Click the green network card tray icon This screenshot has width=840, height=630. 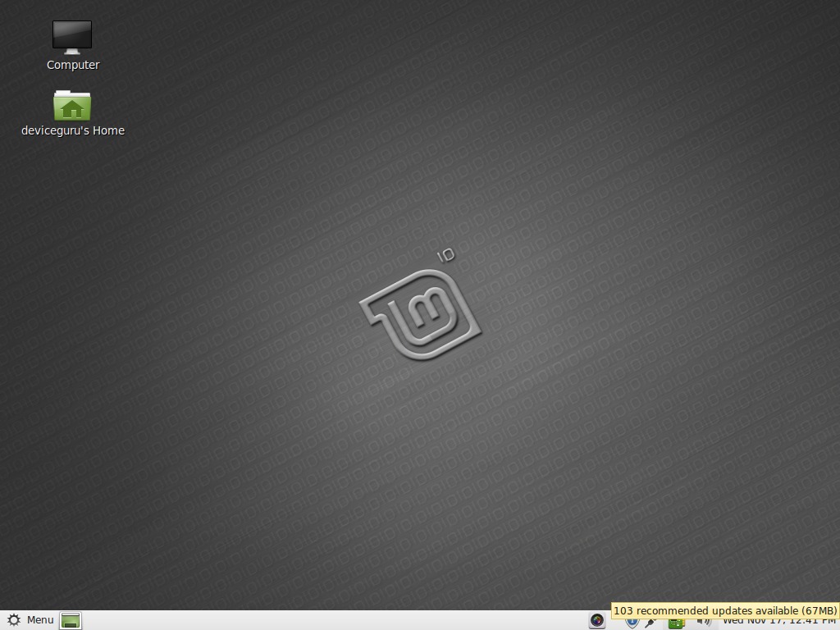[677, 623]
